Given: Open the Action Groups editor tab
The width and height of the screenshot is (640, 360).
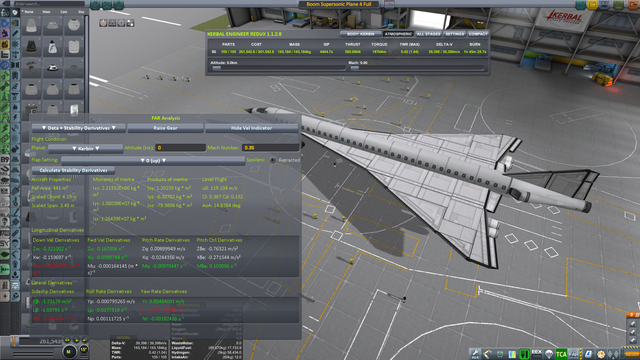Looking at the screenshot, I should coord(107,5).
